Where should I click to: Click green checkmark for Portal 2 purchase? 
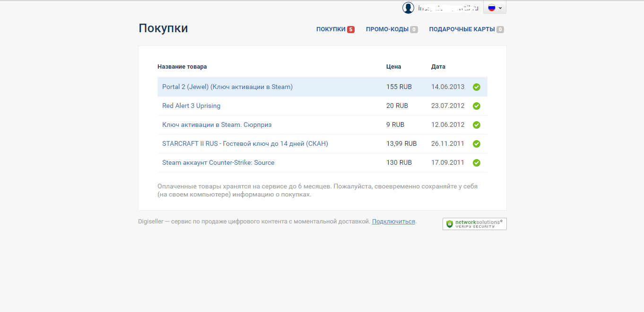(477, 87)
